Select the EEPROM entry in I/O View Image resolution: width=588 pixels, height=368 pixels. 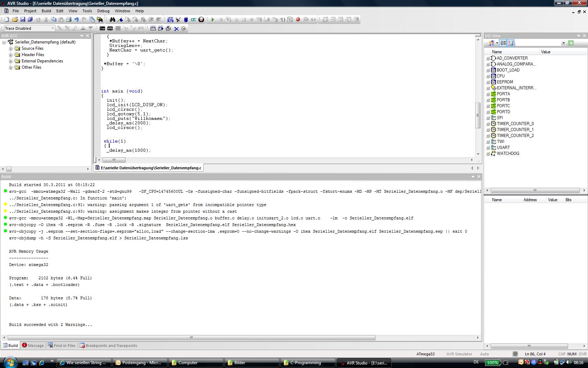point(505,82)
